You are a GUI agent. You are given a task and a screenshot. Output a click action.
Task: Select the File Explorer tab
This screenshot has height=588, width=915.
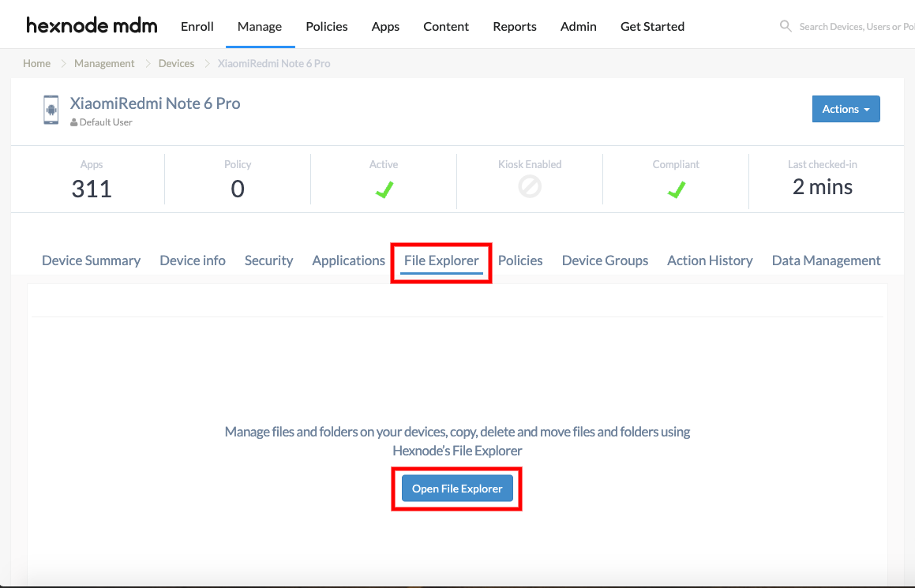coord(441,260)
